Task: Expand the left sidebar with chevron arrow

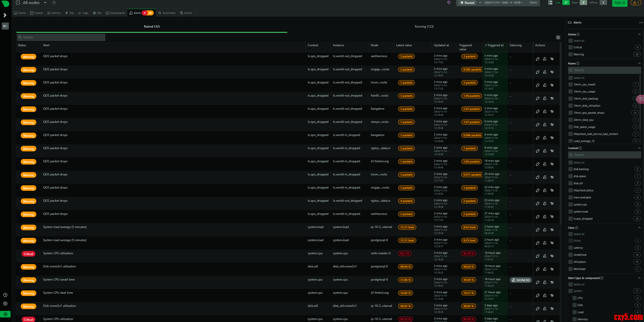Action: pos(5,15)
